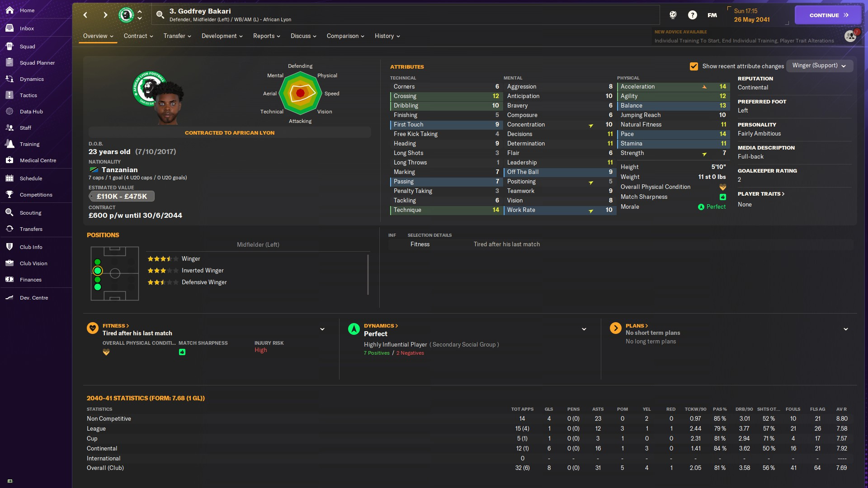Open the Finances sidebar icon

pos(9,279)
